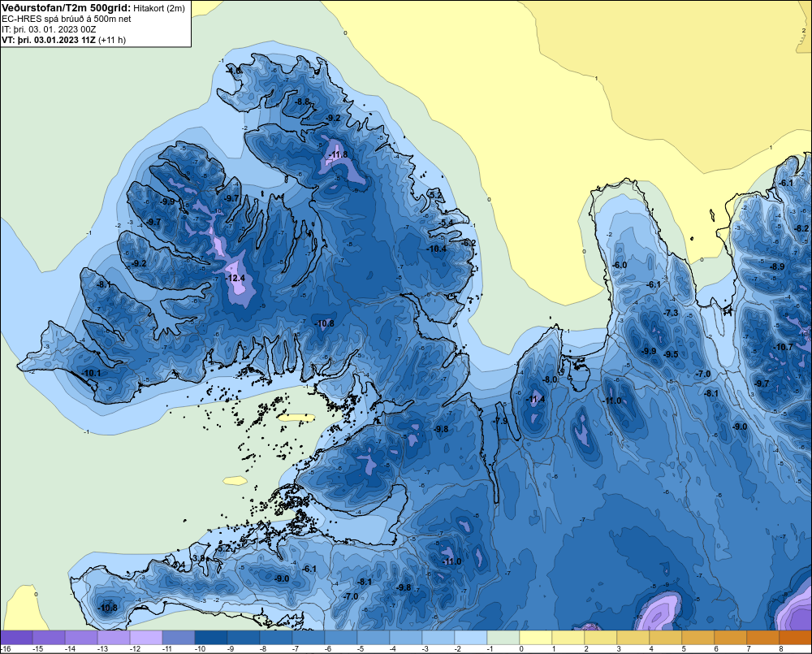The height and width of the screenshot is (654, 812).
Task: Click the title text "Veðurstofan/T2m 500grid:"
Action: pos(65,8)
